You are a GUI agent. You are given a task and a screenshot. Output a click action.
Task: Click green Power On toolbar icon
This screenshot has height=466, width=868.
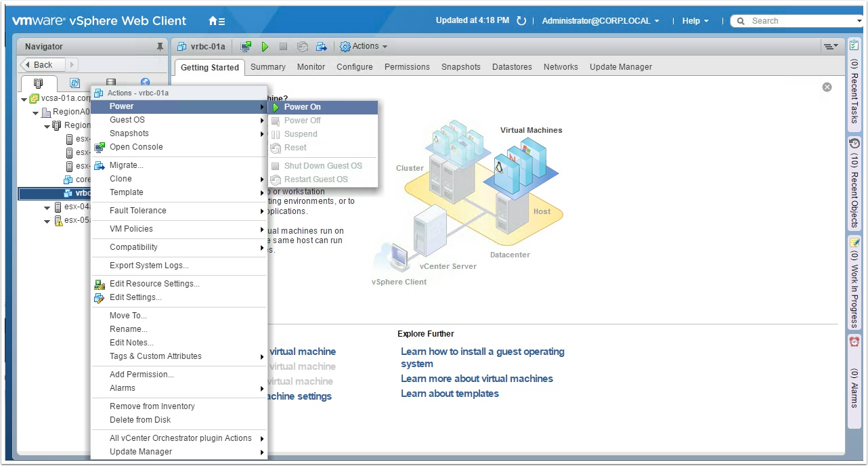pos(265,47)
